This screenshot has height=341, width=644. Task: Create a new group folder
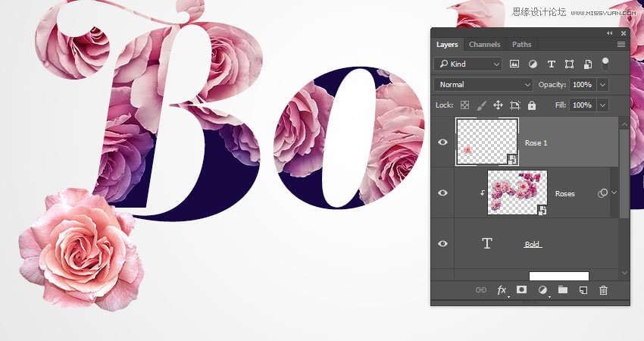pyautogui.click(x=563, y=289)
